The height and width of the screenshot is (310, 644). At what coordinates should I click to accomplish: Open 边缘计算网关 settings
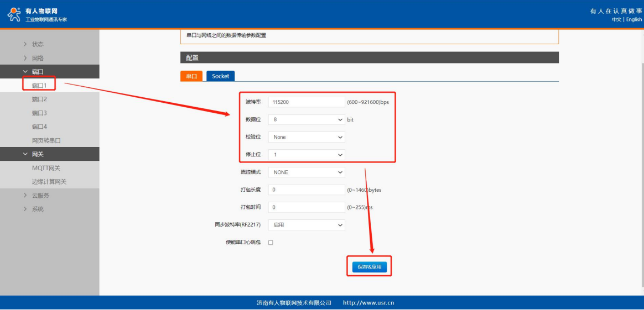49,182
